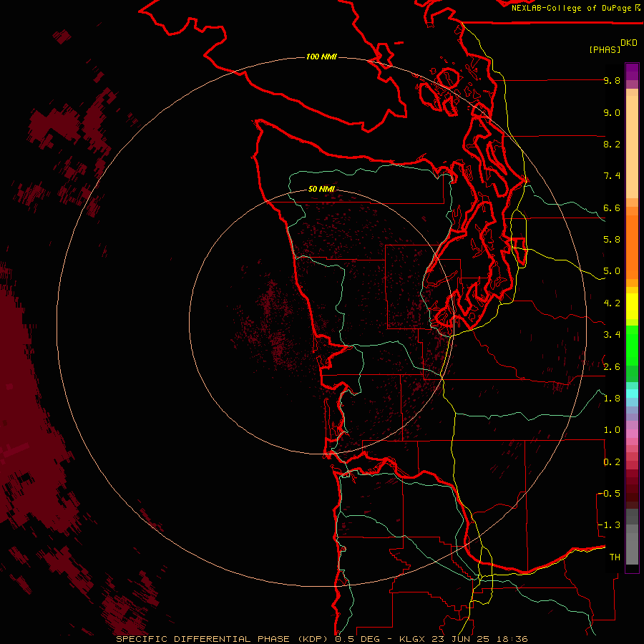Select the -0.5 value on the color scale

click(609, 494)
